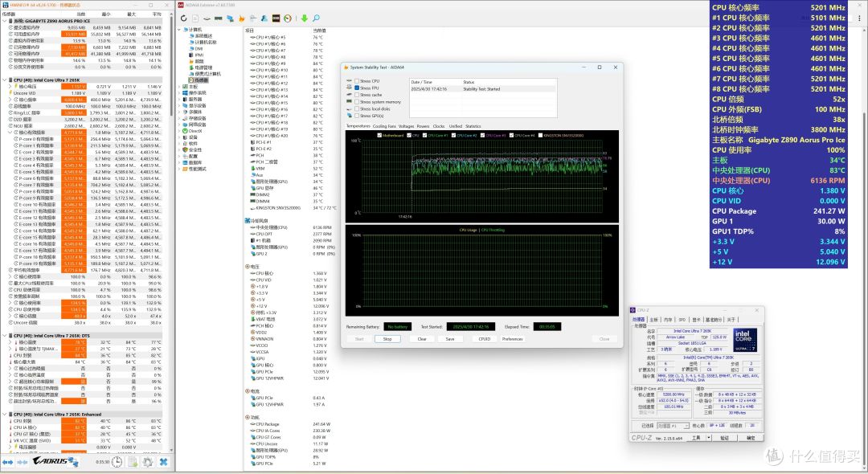Image resolution: width=868 pixels, height=474 pixels.
Task: Switch to the Statistics tab
Action: pos(473,126)
